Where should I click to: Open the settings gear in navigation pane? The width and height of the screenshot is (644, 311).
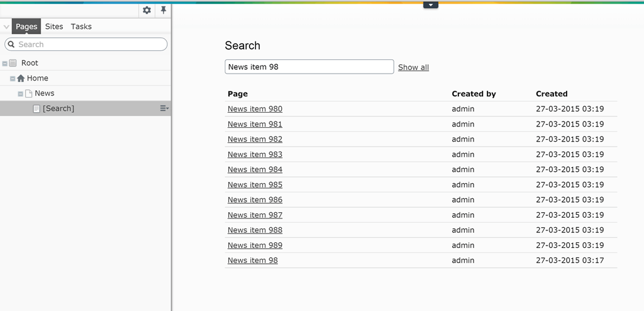(147, 10)
